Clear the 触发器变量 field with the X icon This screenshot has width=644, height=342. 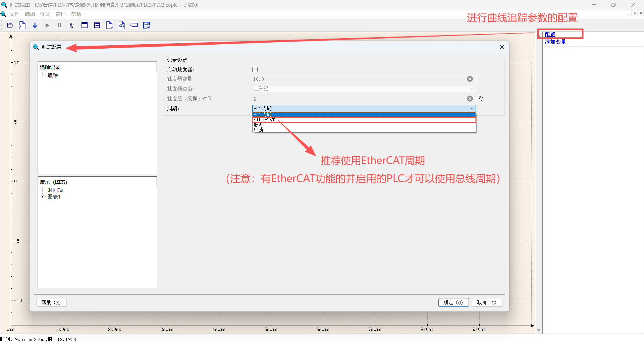pos(470,79)
